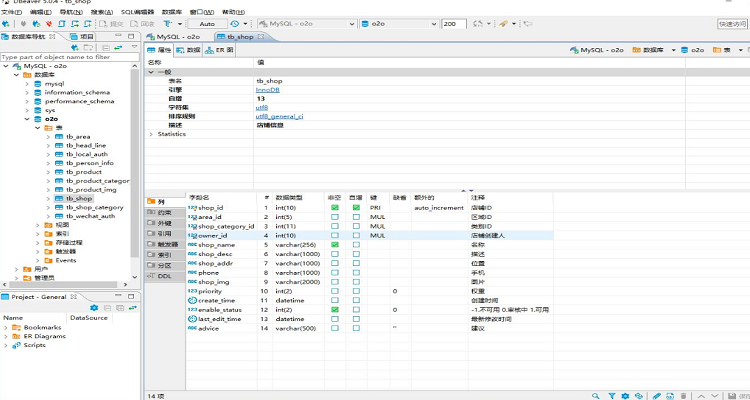Toggle the not-null checkbox for shop_id
Viewport: 750px width, 400px height.
(x=335, y=208)
